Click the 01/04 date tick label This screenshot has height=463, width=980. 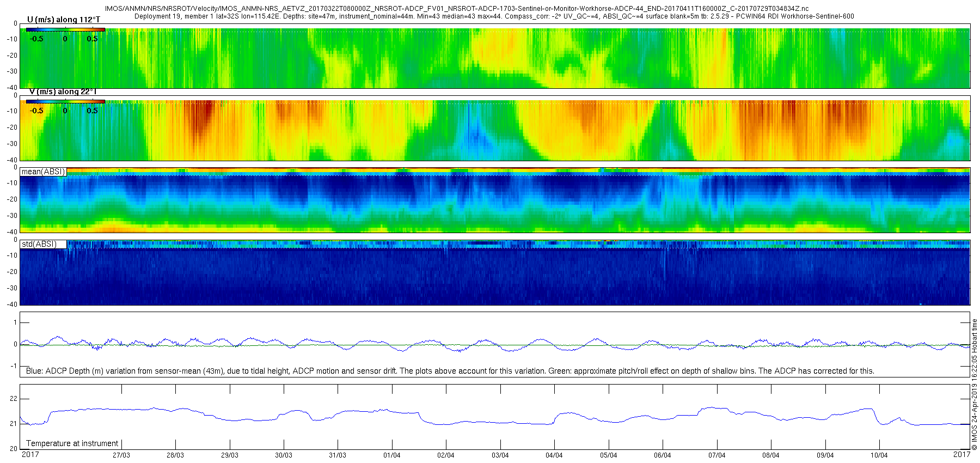(x=392, y=455)
